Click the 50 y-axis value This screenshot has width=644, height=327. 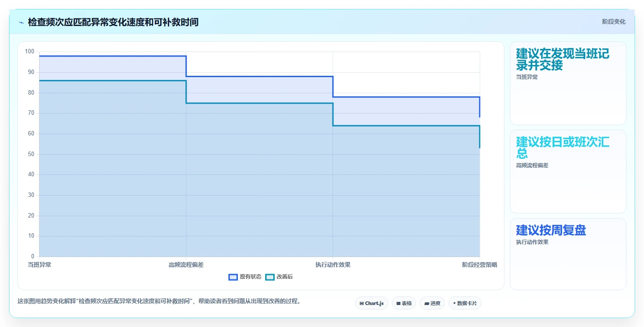coord(31,154)
